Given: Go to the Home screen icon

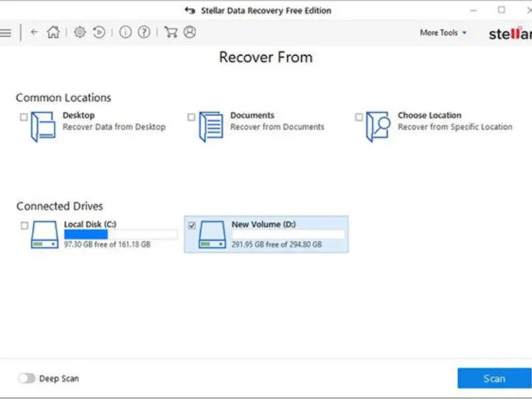Looking at the screenshot, I should [x=53, y=32].
